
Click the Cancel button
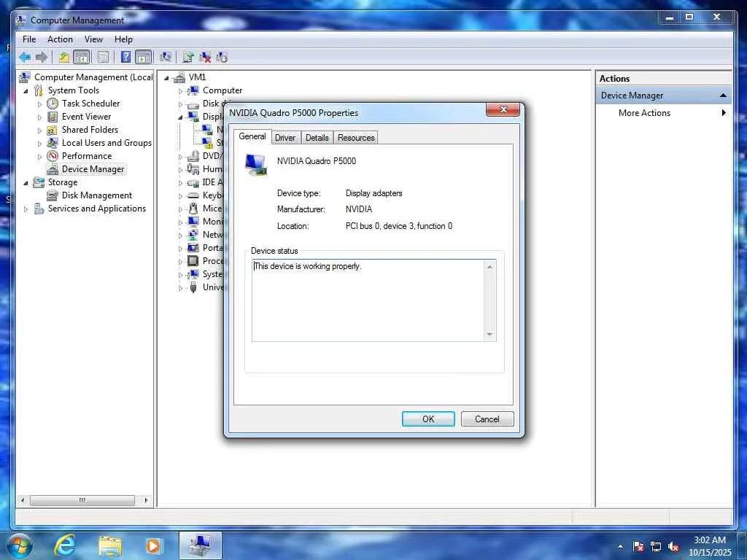click(487, 419)
